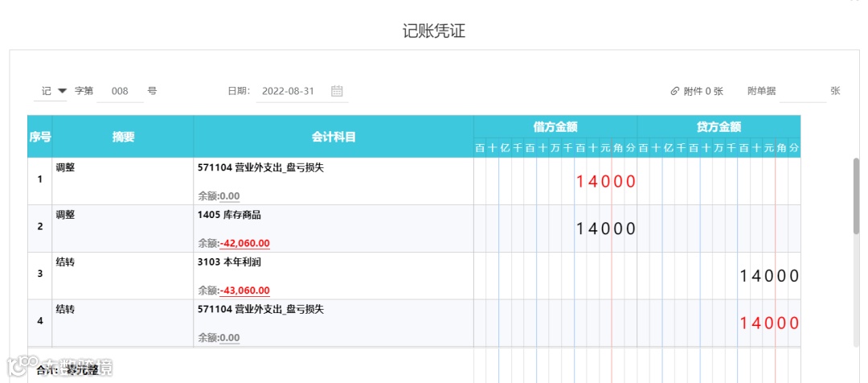Click the voucher number field showing 008
Image resolution: width=868 pixels, height=383 pixels.
click(x=120, y=92)
